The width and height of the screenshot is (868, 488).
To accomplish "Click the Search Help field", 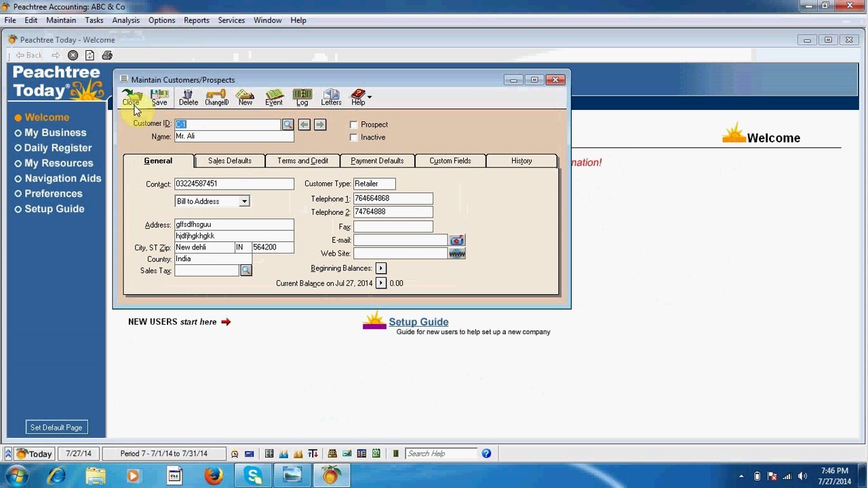I will (x=441, y=453).
